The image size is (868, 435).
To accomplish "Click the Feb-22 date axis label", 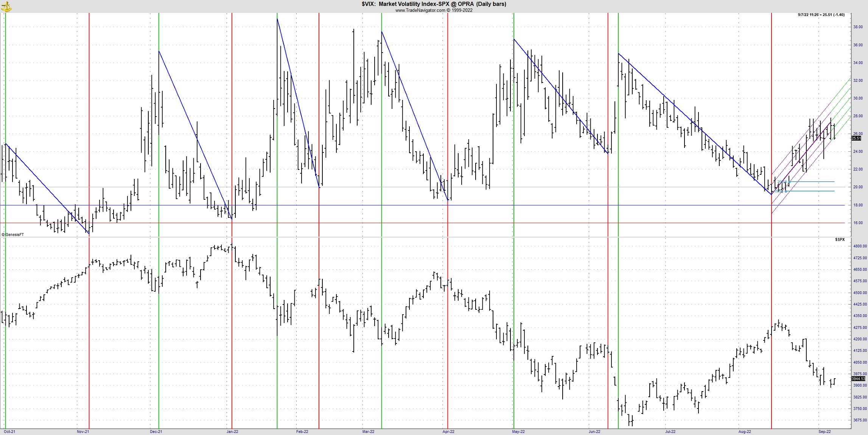I will 302,432.
